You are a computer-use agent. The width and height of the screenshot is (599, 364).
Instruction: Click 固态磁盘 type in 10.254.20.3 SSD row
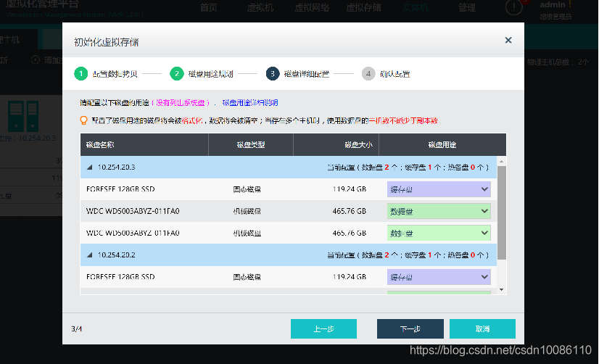click(247, 189)
